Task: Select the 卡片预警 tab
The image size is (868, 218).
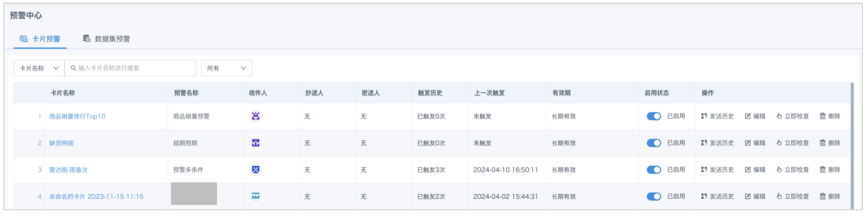Action: (40, 39)
